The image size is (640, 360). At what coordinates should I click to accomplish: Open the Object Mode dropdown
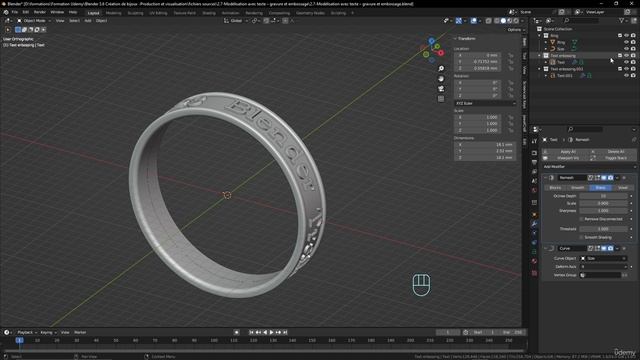point(34,20)
